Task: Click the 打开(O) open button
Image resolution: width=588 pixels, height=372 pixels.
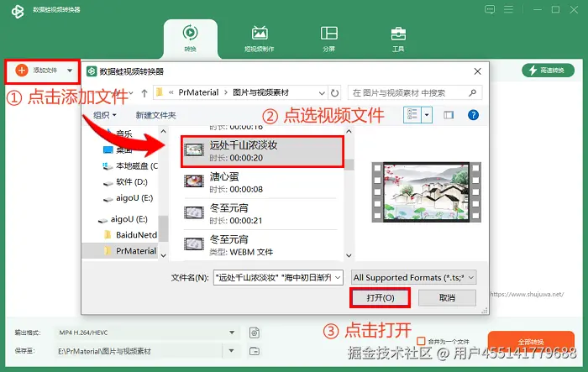Action: [x=380, y=298]
